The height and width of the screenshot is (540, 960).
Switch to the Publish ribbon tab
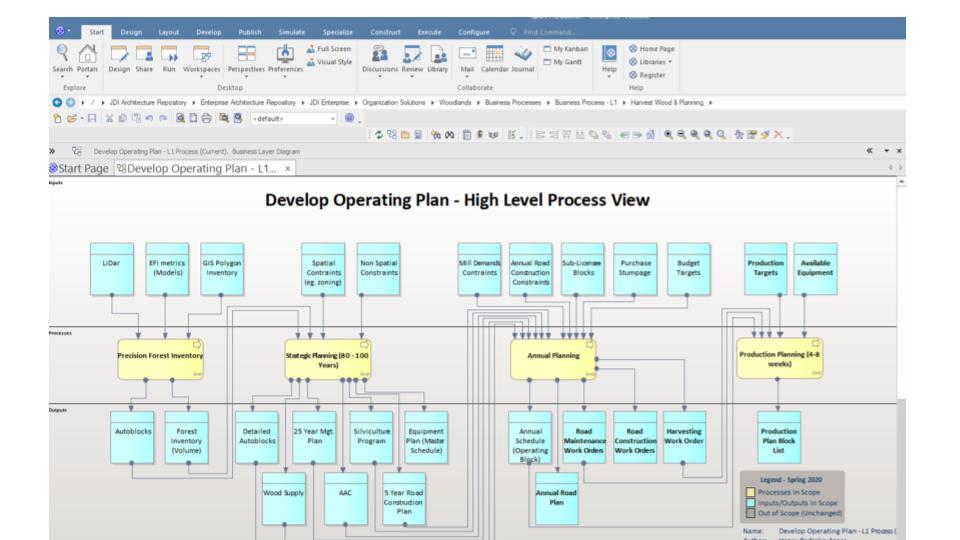[250, 32]
